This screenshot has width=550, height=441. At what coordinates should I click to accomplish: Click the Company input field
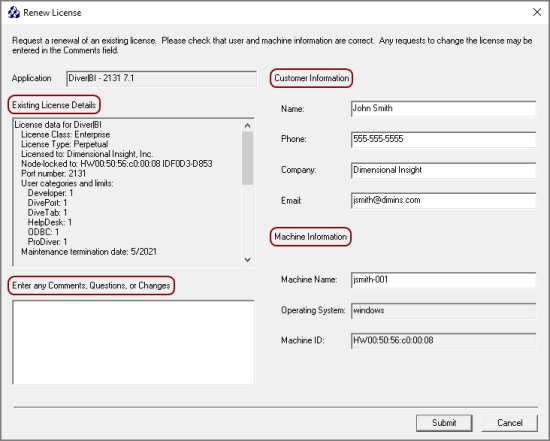click(x=443, y=170)
